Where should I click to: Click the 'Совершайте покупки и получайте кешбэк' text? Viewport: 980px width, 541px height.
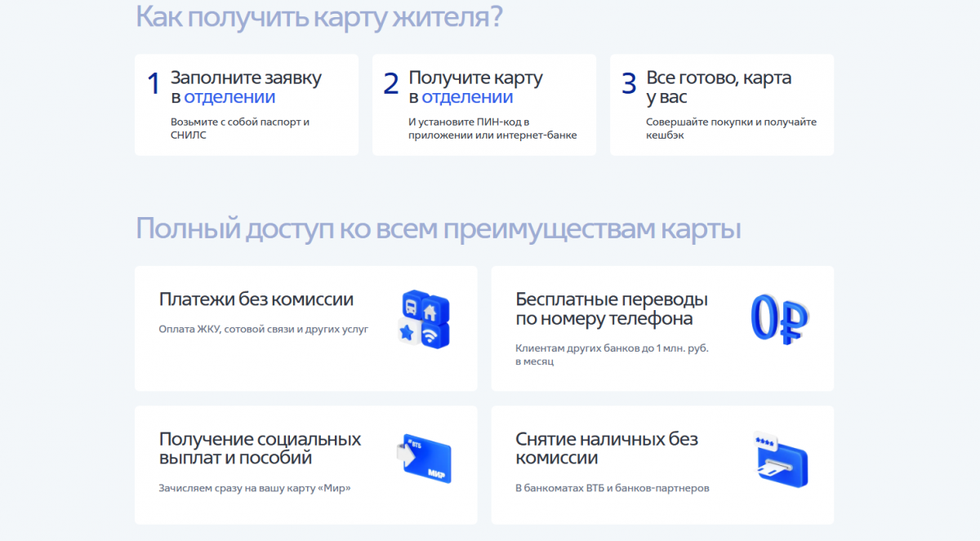click(731, 128)
